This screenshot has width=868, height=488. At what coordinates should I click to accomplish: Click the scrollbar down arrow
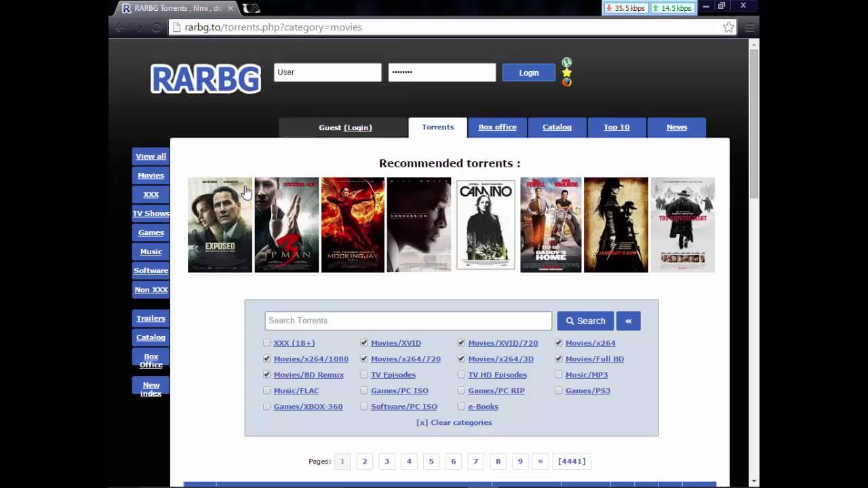754,481
